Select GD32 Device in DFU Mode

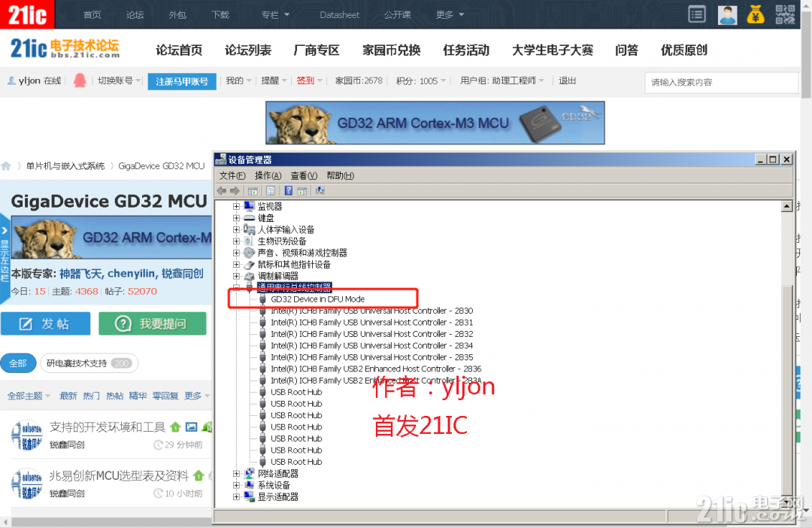317,299
